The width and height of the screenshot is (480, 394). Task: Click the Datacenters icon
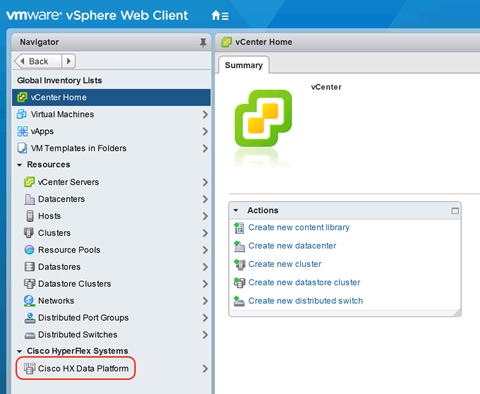point(29,199)
